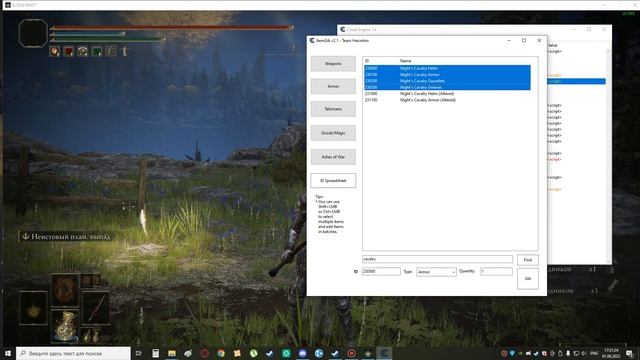Viewport: 640px width, 360px height.
Task: Click the Gib button
Action: tap(527, 278)
